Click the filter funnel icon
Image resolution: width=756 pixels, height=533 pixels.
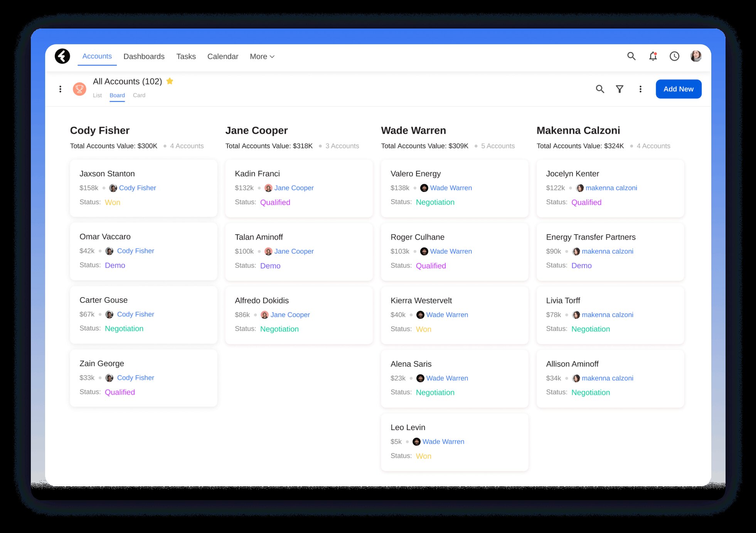[x=620, y=89]
